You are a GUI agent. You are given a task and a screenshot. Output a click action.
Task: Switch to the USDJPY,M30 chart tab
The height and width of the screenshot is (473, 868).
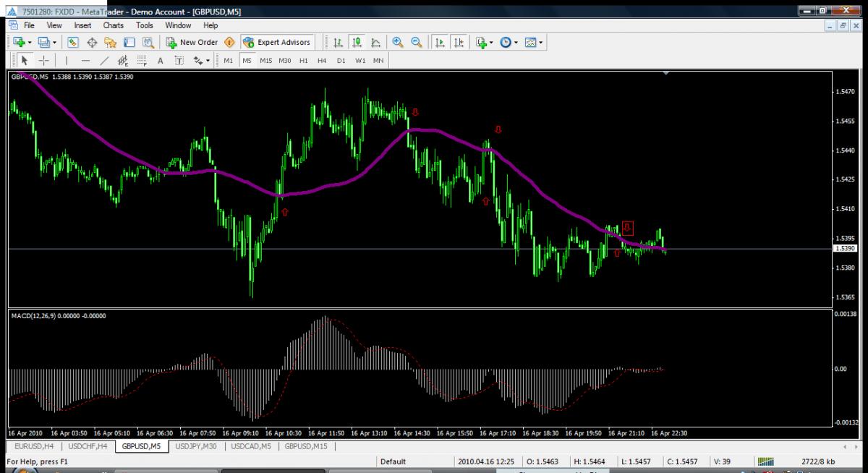[x=196, y=446]
